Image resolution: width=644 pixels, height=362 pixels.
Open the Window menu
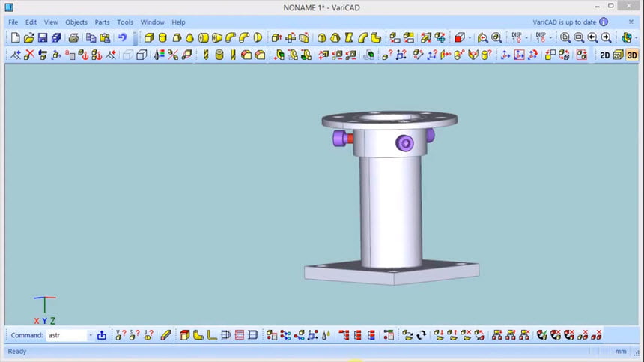point(152,22)
